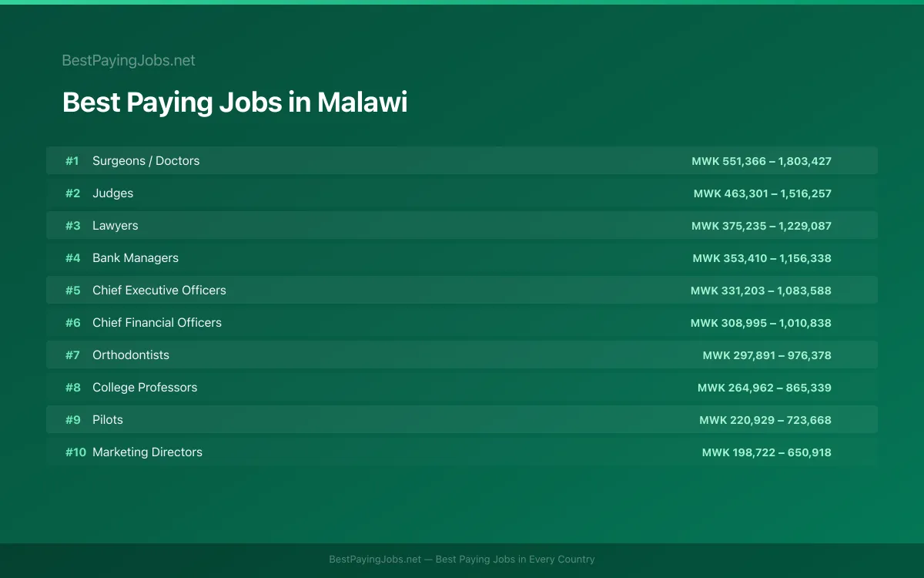The image size is (924, 578).
Task: Select the 'College Professors' job name
Action: tap(145, 388)
